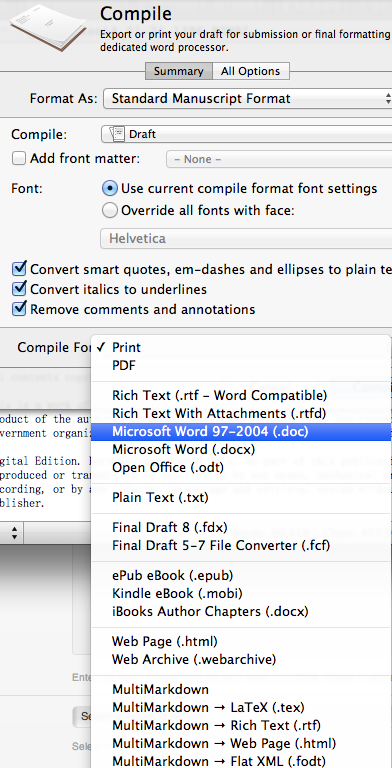Viewport: 392px width, 768px height.
Task: Choose Web Archive (.webarchive) format
Action: coord(241,659)
